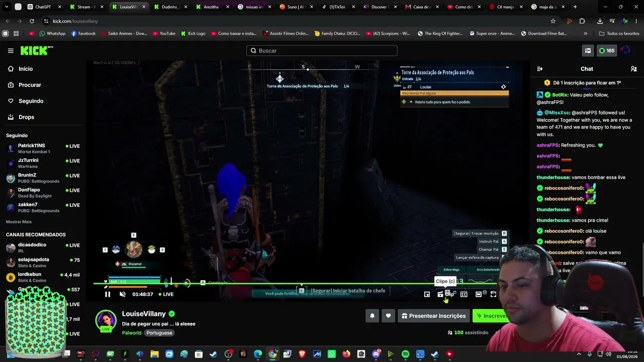Open lordkebun recommended channel

pyautogui.click(x=43, y=277)
